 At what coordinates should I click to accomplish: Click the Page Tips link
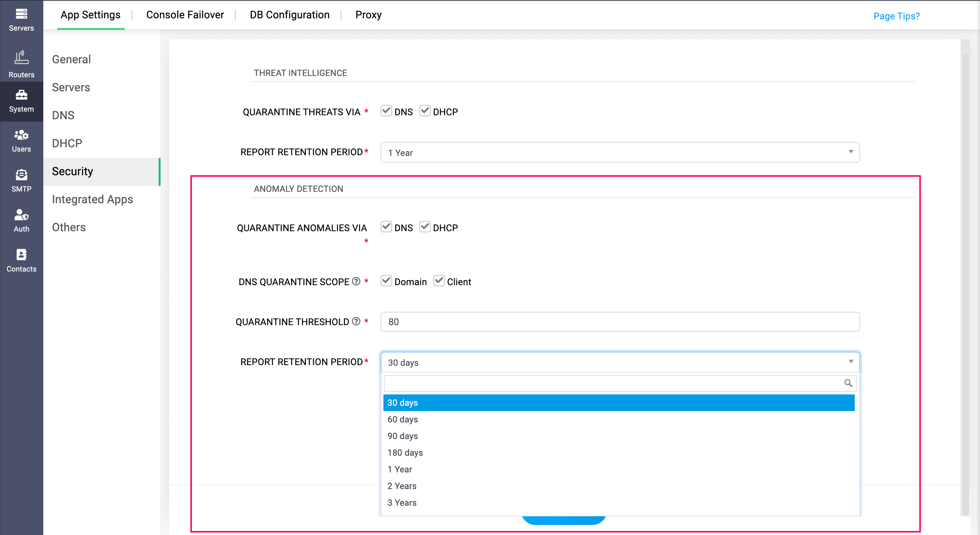(896, 16)
